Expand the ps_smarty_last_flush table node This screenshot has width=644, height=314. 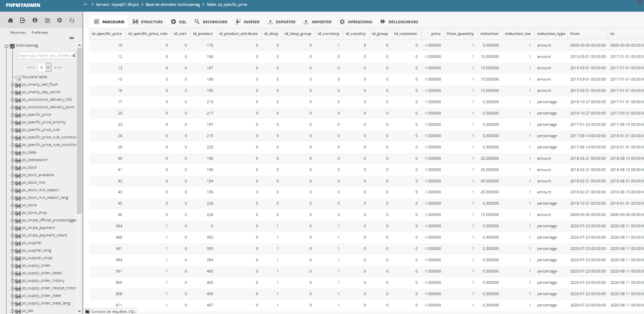(x=12, y=85)
